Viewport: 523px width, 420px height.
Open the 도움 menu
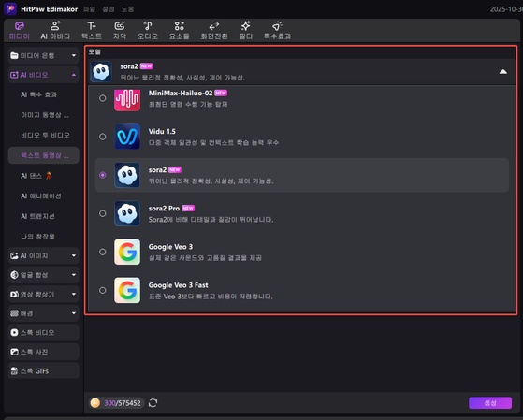pyautogui.click(x=127, y=9)
